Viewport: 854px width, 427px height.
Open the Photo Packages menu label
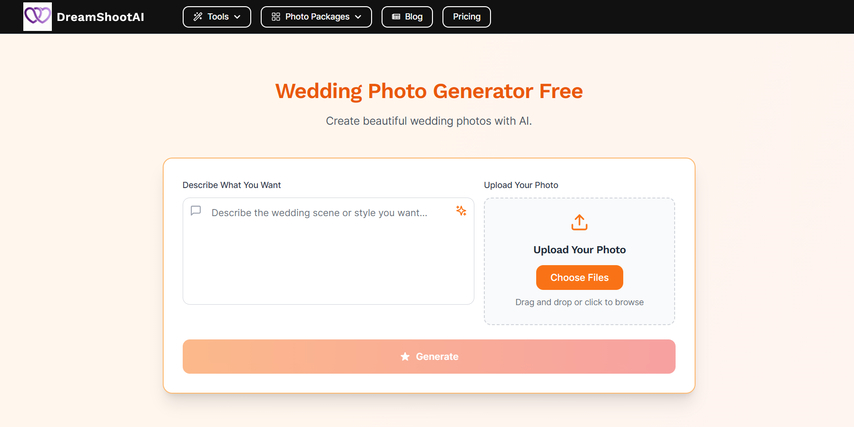(318, 17)
